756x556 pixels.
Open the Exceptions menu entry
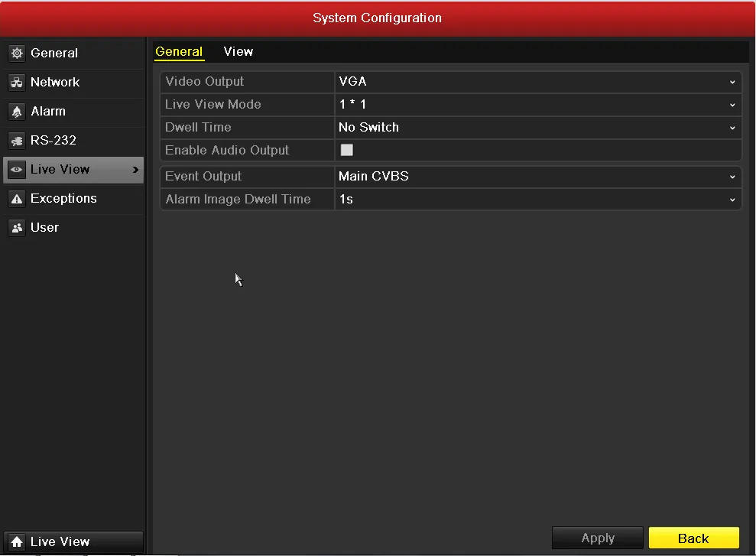(63, 199)
